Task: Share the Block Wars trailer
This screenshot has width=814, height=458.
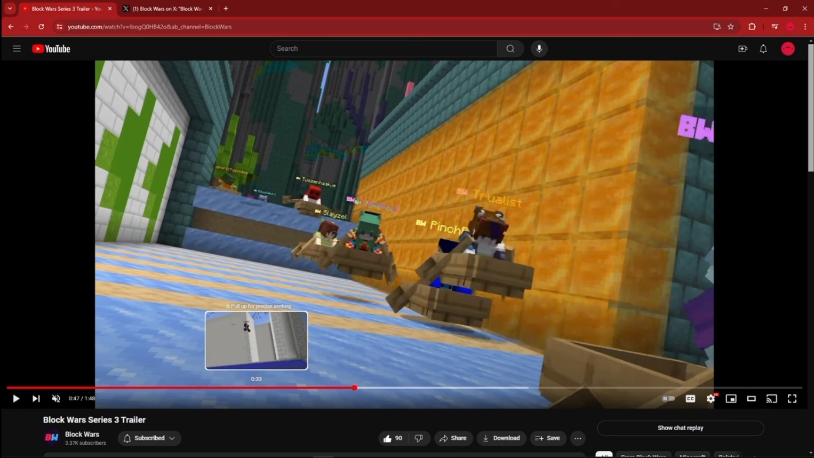Action: click(x=453, y=438)
